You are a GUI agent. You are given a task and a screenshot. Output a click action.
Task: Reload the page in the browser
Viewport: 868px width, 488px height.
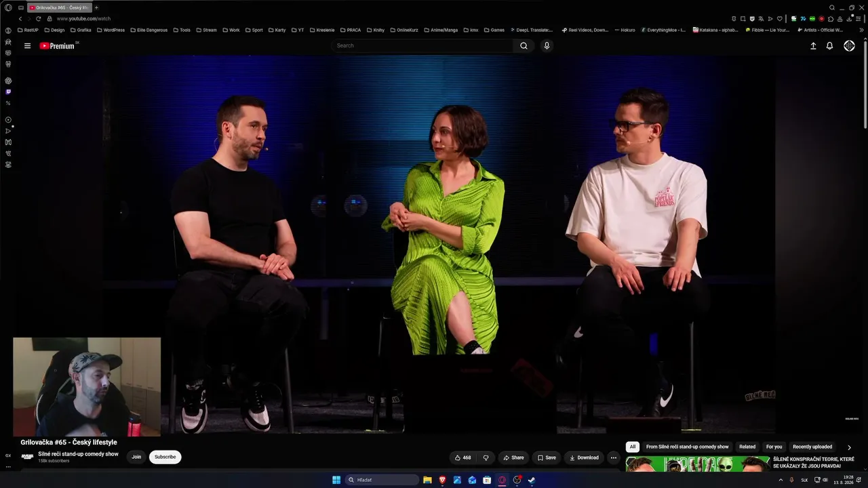click(x=38, y=18)
